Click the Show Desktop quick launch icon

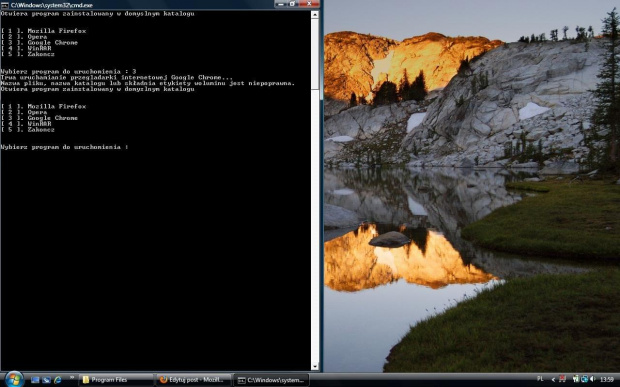[35, 380]
